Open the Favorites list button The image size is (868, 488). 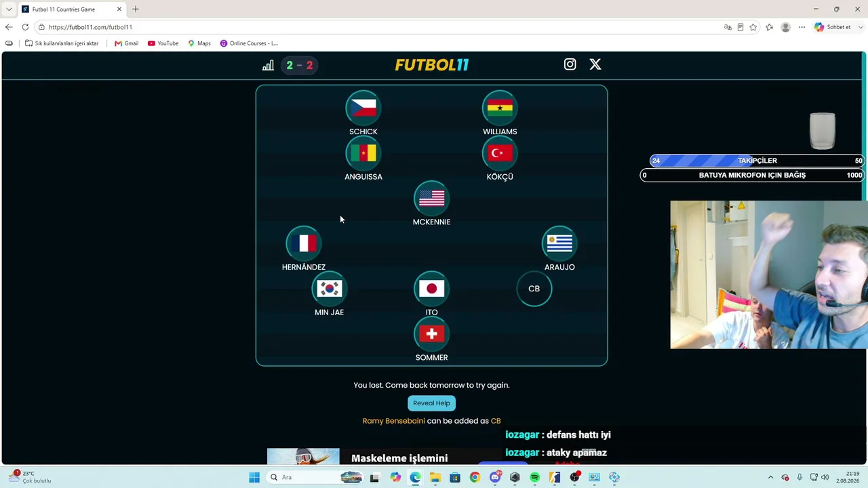[x=769, y=27]
